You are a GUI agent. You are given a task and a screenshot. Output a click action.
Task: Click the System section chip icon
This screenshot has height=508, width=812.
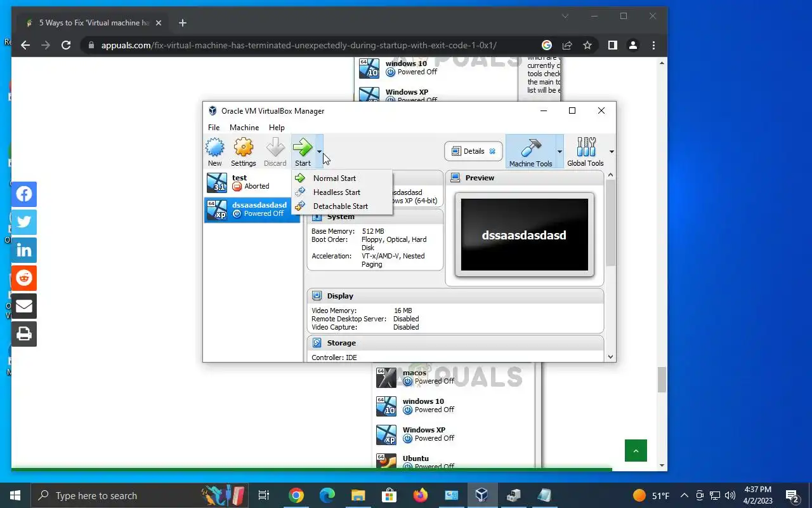[317, 217]
